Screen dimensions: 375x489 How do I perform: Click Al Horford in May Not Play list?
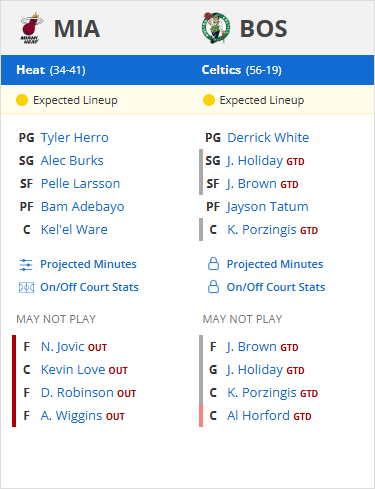[258, 416]
